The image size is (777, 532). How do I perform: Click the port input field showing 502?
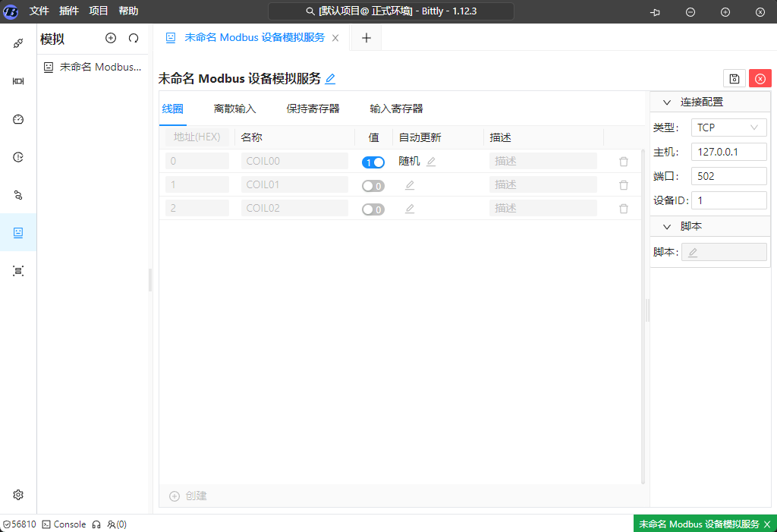pos(728,176)
